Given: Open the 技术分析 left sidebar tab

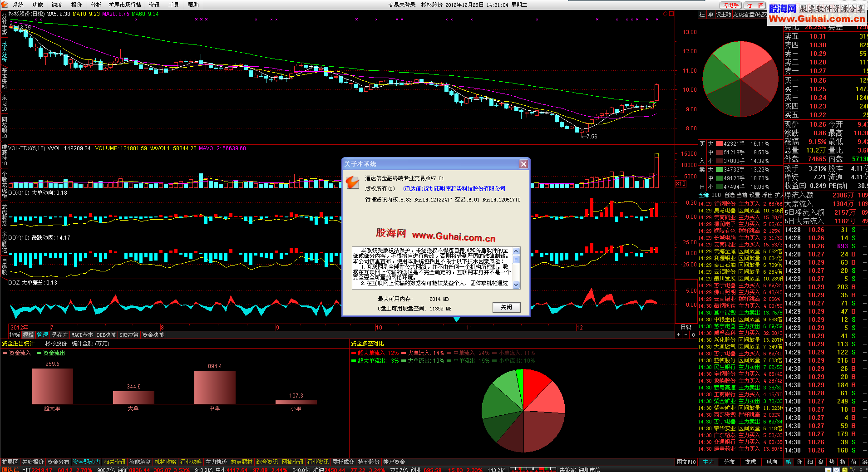Looking at the screenshot, I should [x=4, y=51].
